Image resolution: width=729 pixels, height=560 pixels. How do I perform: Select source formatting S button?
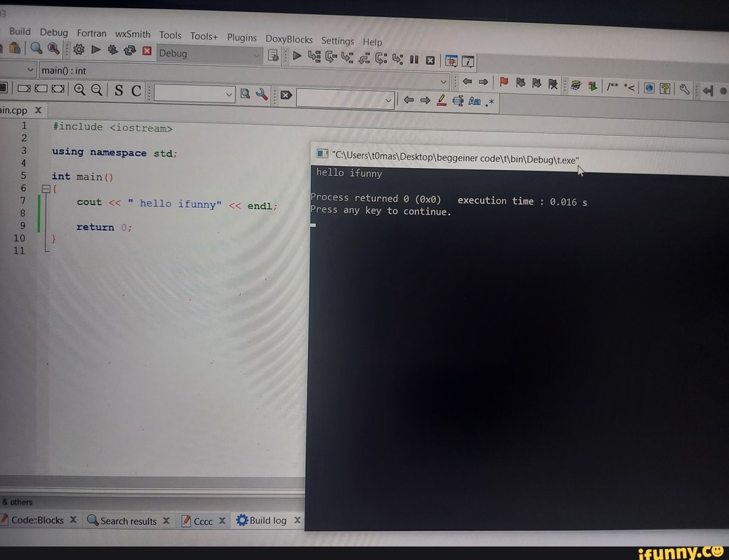tap(119, 90)
